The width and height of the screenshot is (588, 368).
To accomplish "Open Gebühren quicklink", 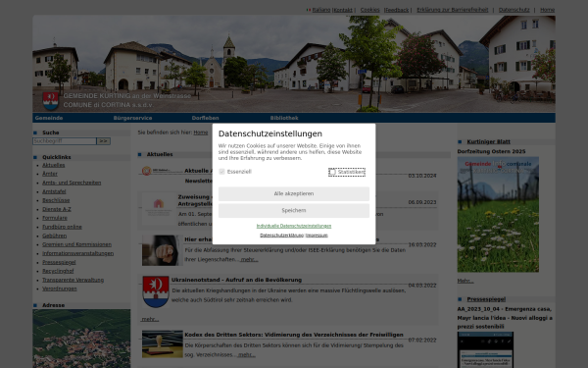I will tap(54, 236).
